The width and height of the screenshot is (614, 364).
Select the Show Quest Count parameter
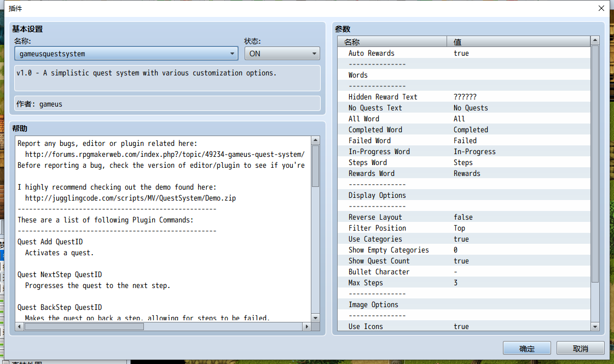464,261
